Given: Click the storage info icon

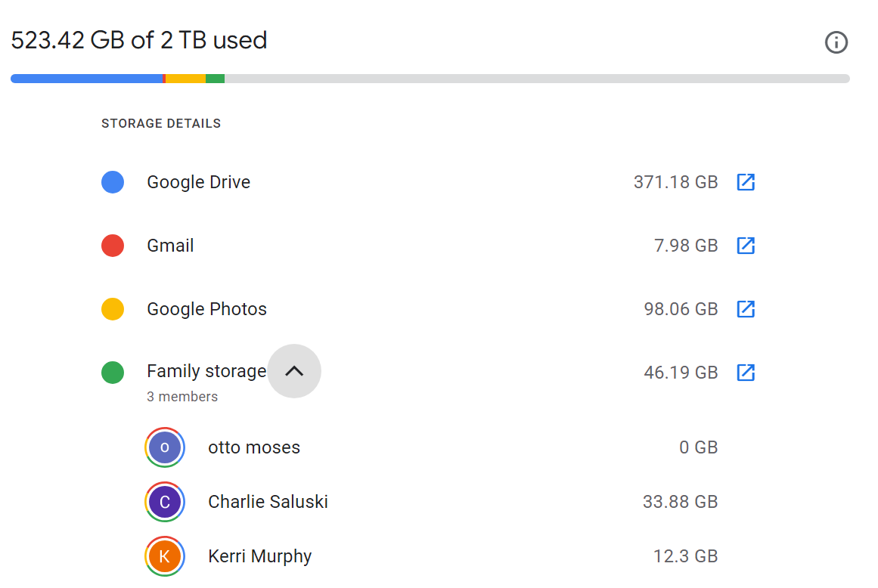Looking at the screenshot, I should click(x=836, y=42).
